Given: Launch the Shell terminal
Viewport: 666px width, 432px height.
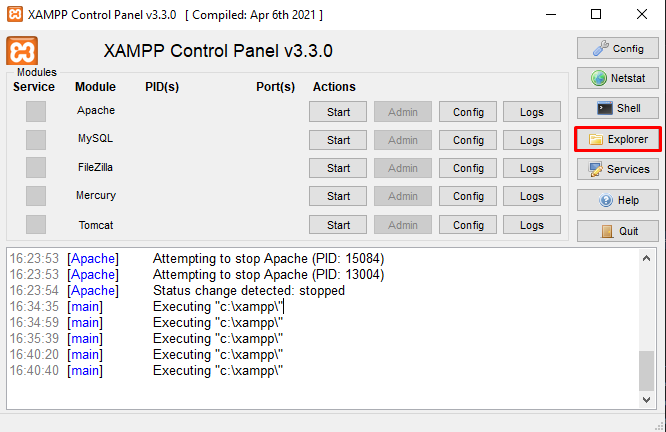Looking at the screenshot, I should point(618,108).
